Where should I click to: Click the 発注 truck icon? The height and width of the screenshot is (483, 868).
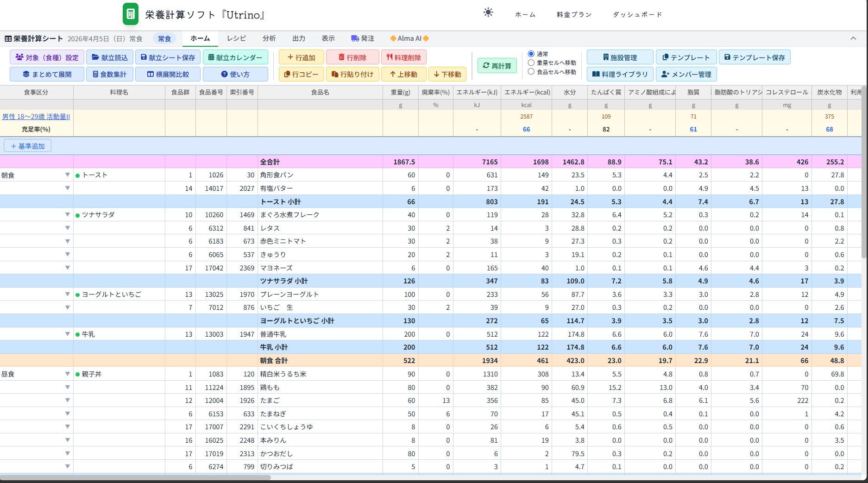[355, 38]
